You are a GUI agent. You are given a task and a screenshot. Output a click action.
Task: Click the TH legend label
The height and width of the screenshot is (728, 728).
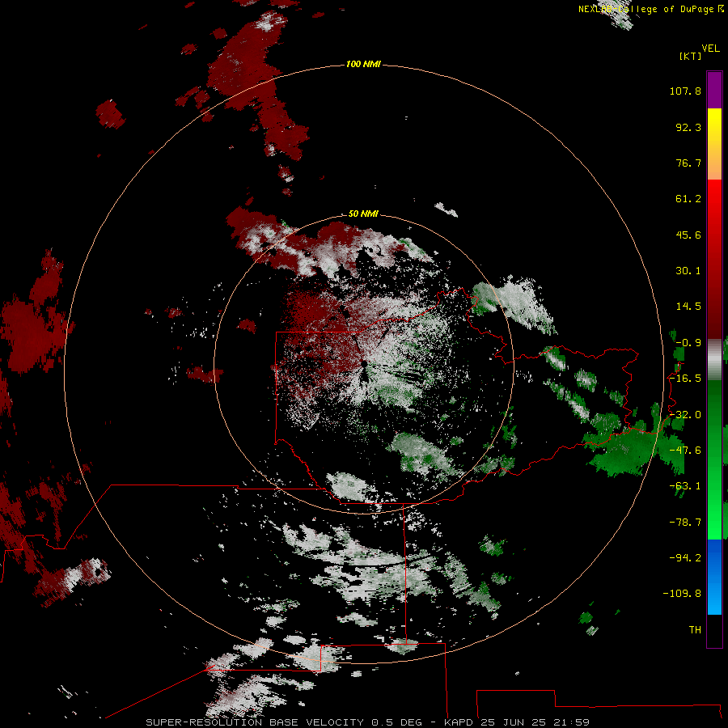pyautogui.click(x=695, y=629)
